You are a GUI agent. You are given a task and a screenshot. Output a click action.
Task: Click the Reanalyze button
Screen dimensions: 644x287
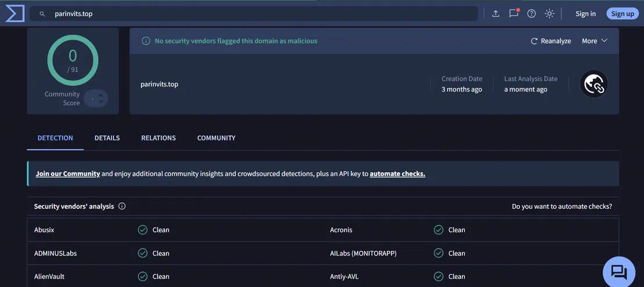point(551,41)
